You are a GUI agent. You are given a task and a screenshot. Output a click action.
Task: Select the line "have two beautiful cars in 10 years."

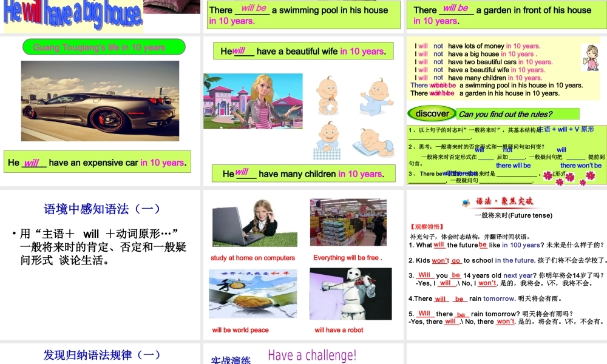[x=484, y=62]
